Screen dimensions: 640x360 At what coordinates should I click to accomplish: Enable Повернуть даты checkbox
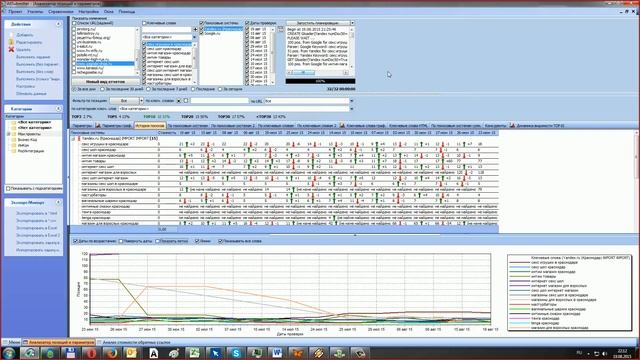121,241
